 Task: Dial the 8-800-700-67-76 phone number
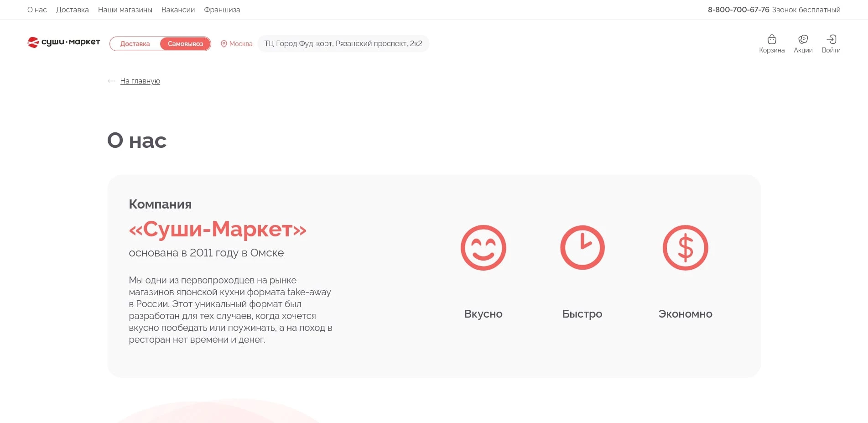coord(738,9)
